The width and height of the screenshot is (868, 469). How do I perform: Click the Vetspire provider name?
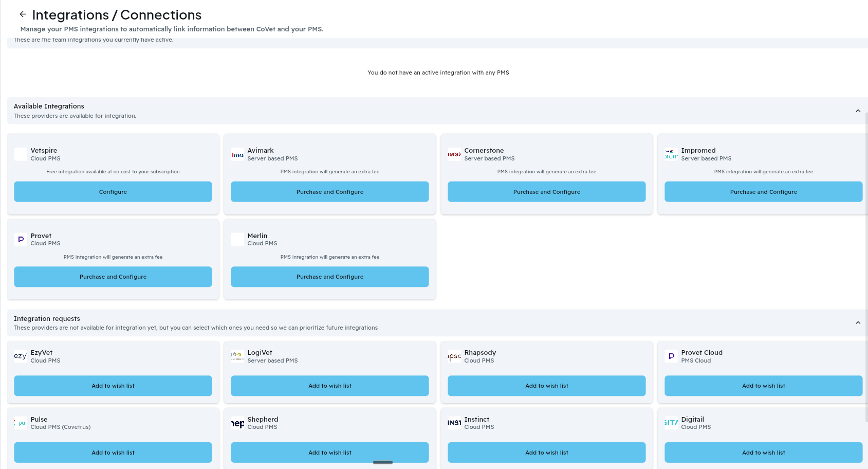click(44, 151)
